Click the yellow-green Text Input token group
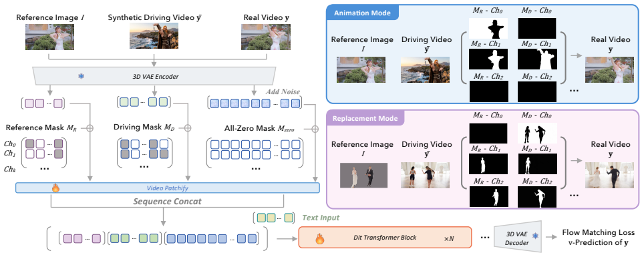 point(273,218)
